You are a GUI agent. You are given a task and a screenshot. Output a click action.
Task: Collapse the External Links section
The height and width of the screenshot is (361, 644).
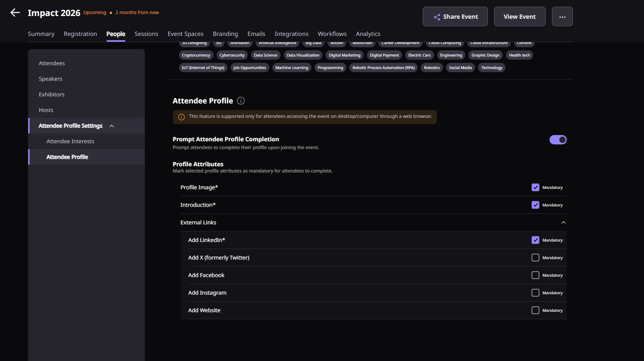[x=563, y=222]
